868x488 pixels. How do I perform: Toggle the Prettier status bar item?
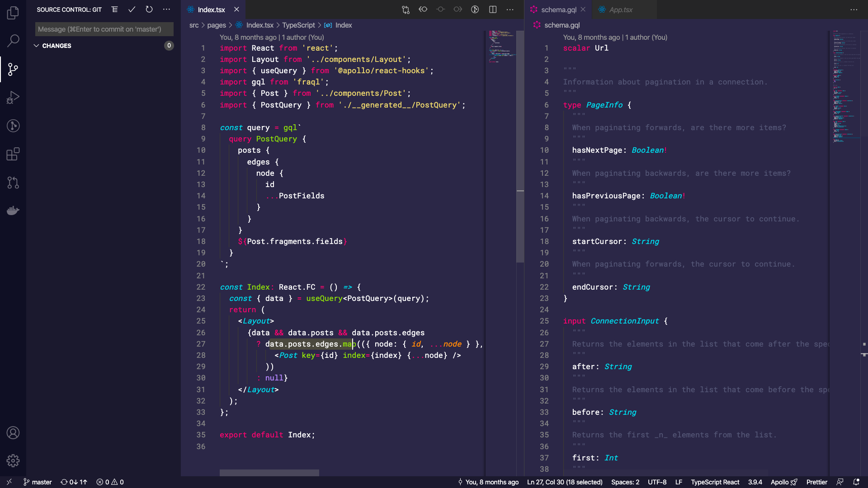[x=816, y=482]
